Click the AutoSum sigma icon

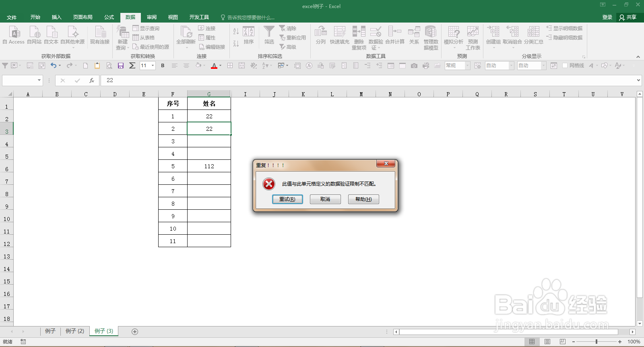(132, 65)
